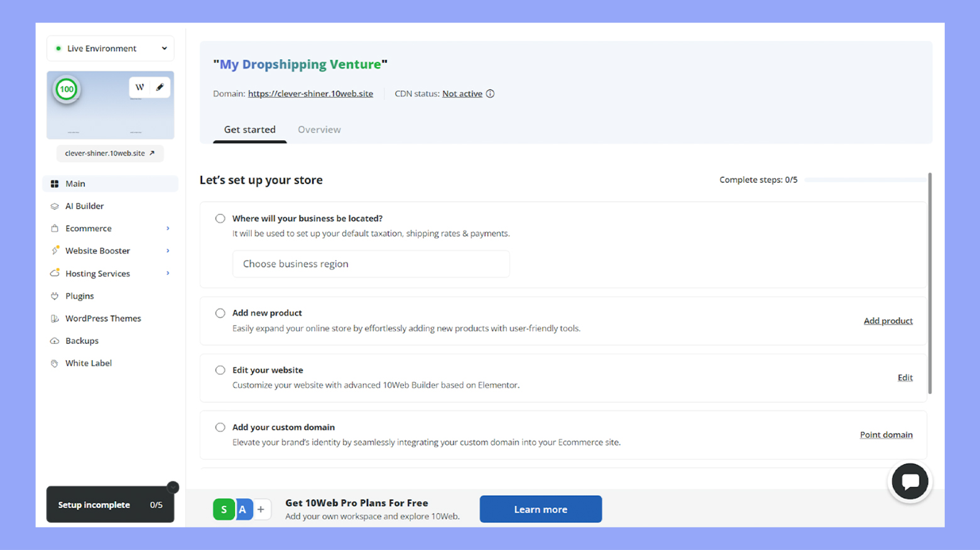Click the WordPress dashboard icon on thumbnail
This screenshot has height=550, width=980.
tap(139, 87)
